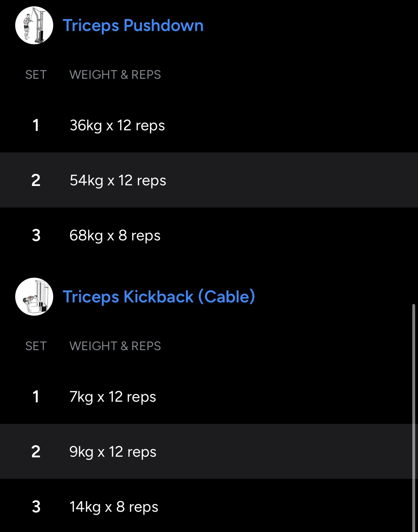
Task: Click the SET header under Triceps Pushdown
Action: [x=36, y=75]
